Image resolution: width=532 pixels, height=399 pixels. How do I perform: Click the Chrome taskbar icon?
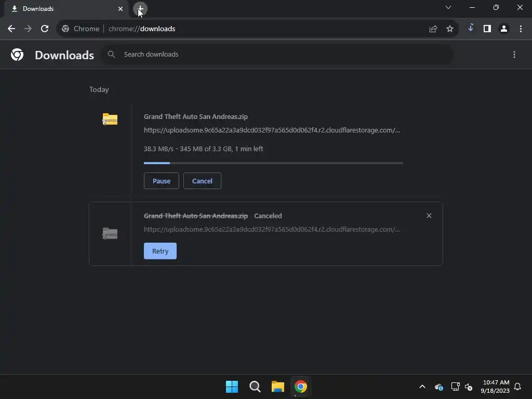click(x=301, y=387)
